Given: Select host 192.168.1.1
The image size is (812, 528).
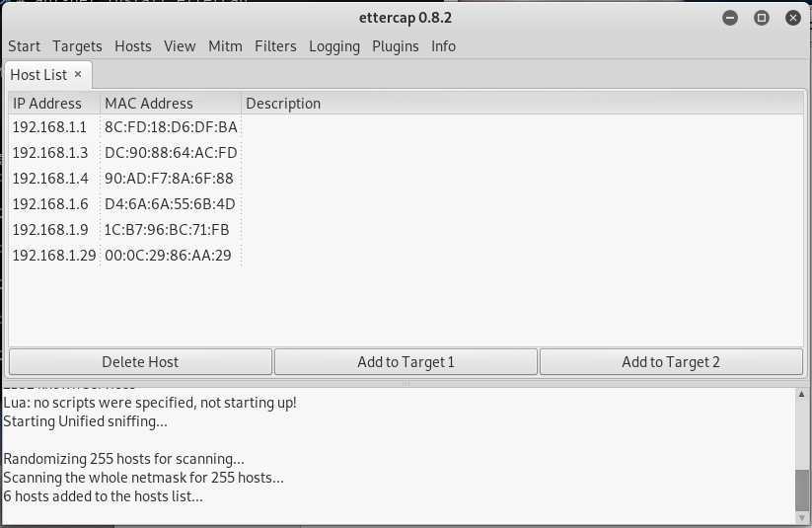Looking at the screenshot, I should [49, 127].
